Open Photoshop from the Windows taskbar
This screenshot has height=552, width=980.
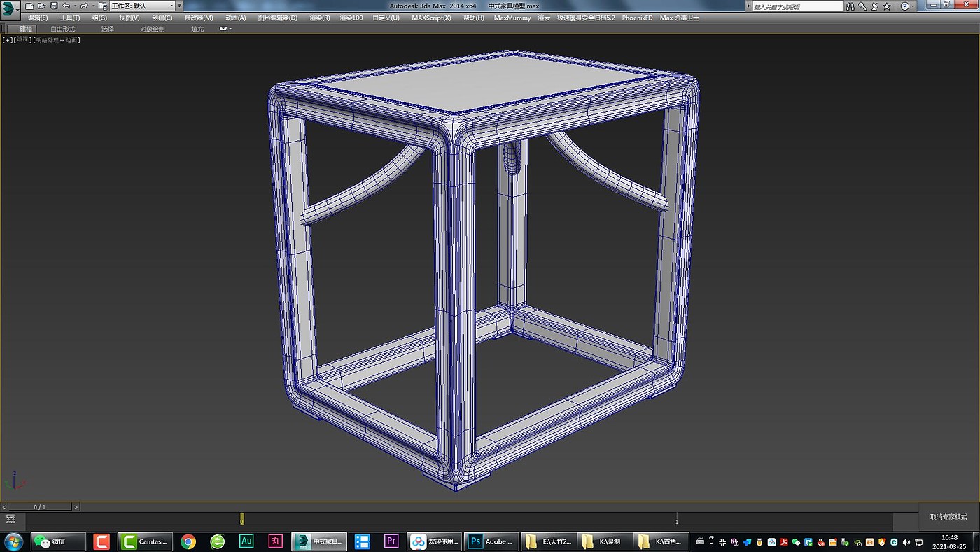point(491,541)
